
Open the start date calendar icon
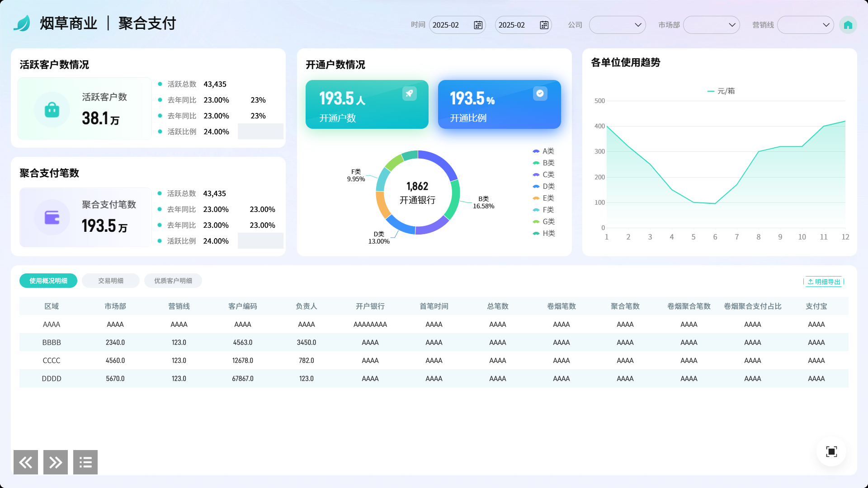tap(478, 25)
